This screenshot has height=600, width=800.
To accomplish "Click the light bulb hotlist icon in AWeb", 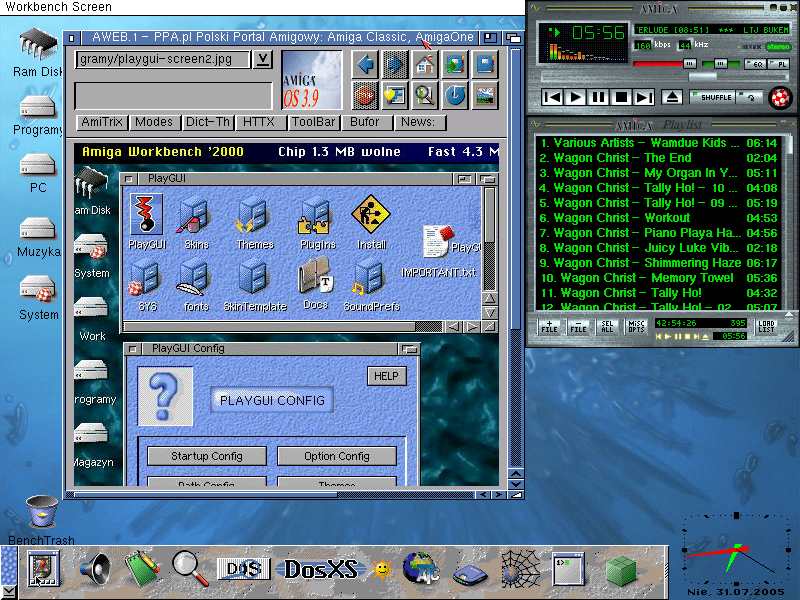I will point(395,95).
